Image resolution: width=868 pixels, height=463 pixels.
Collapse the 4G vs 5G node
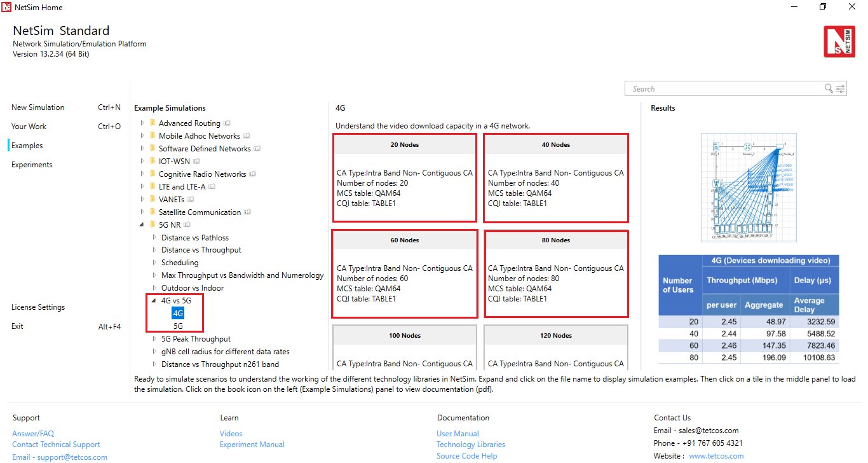pyautogui.click(x=154, y=301)
